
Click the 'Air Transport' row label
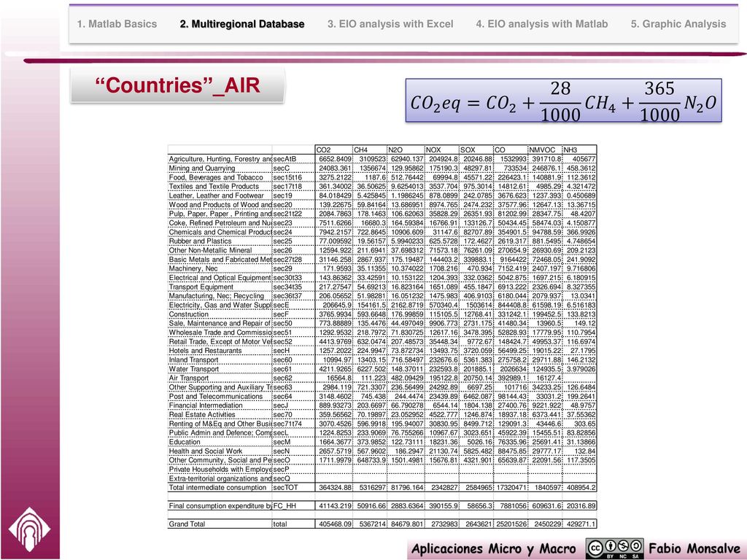point(189,378)
